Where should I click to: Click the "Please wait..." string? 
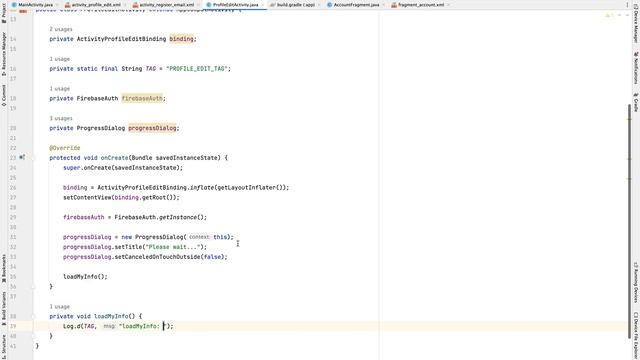[x=173, y=247]
